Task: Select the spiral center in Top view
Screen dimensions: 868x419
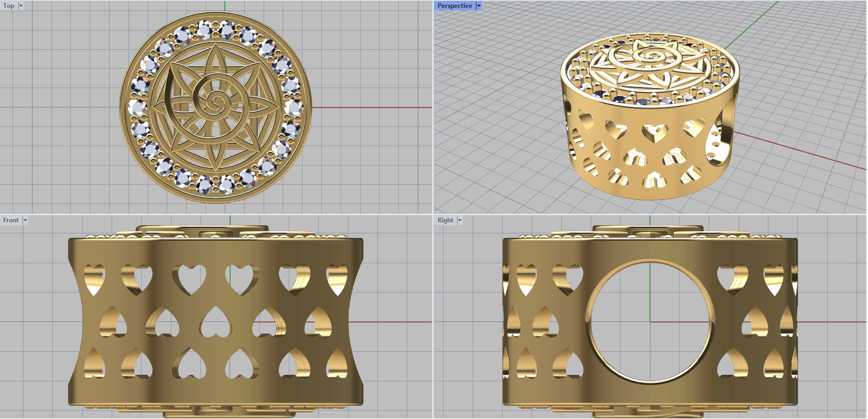Action: [x=216, y=101]
